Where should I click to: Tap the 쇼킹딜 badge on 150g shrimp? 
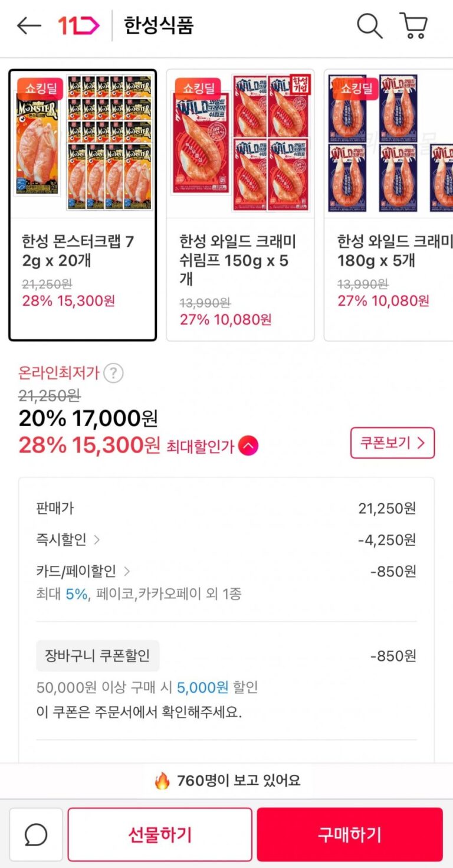pyautogui.click(x=198, y=89)
